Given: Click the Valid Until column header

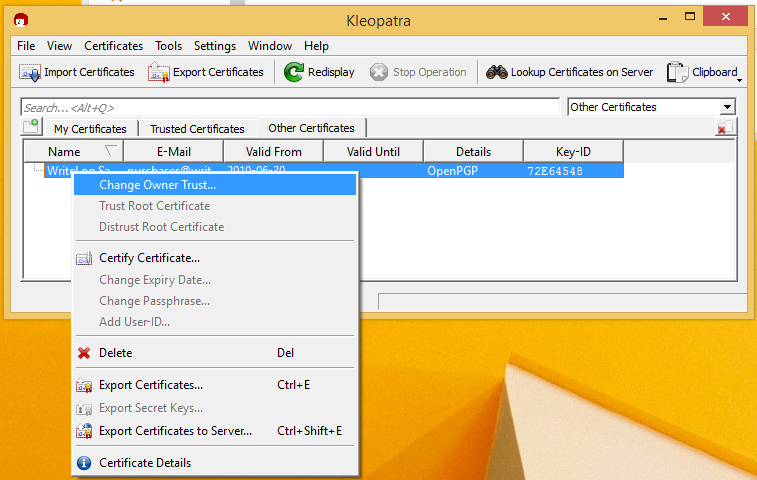Looking at the screenshot, I should click(373, 152).
